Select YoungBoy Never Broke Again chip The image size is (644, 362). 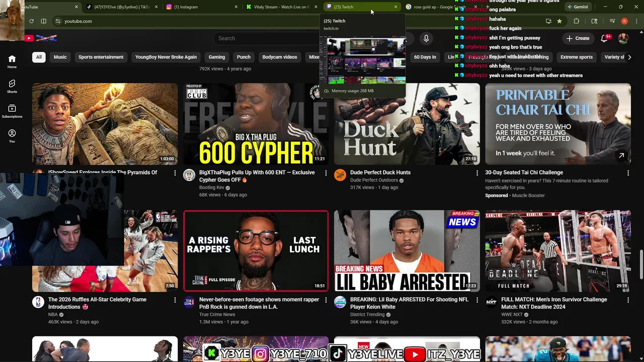[x=166, y=57]
